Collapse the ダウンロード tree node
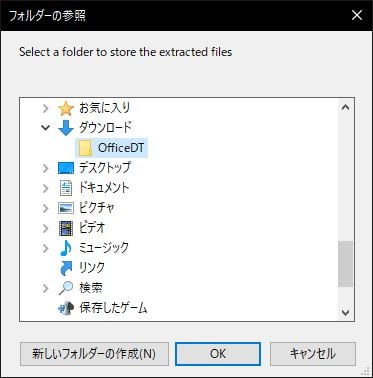The height and width of the screenshot is (378, 373). tap(46, 128)
